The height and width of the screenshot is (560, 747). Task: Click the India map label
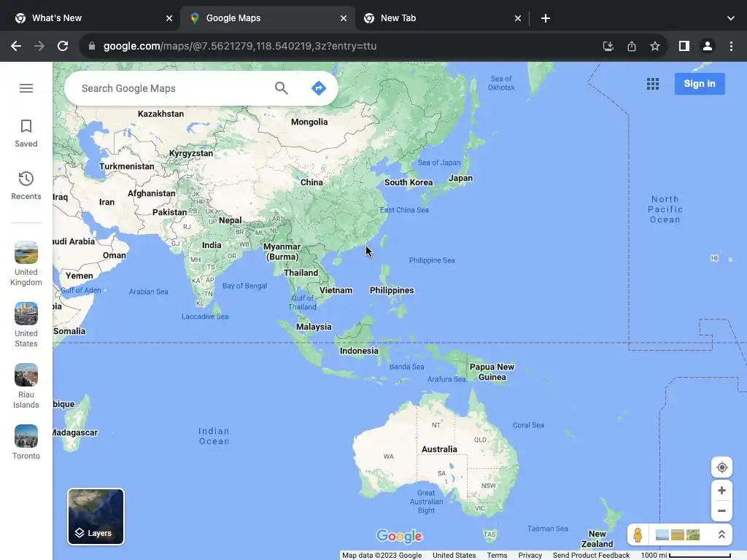pyautogui.click(x=212, y=245)
